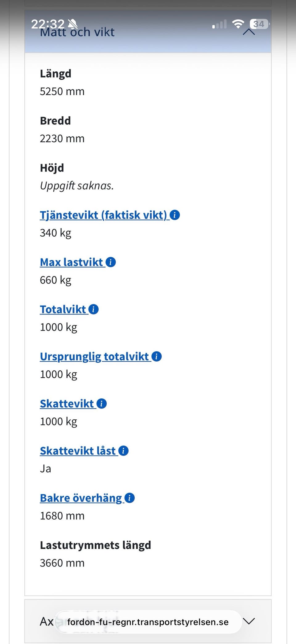296x644 pixels.
Task: Open the Tjänstevikt (faktisk vikt) link
Action: 103,215
